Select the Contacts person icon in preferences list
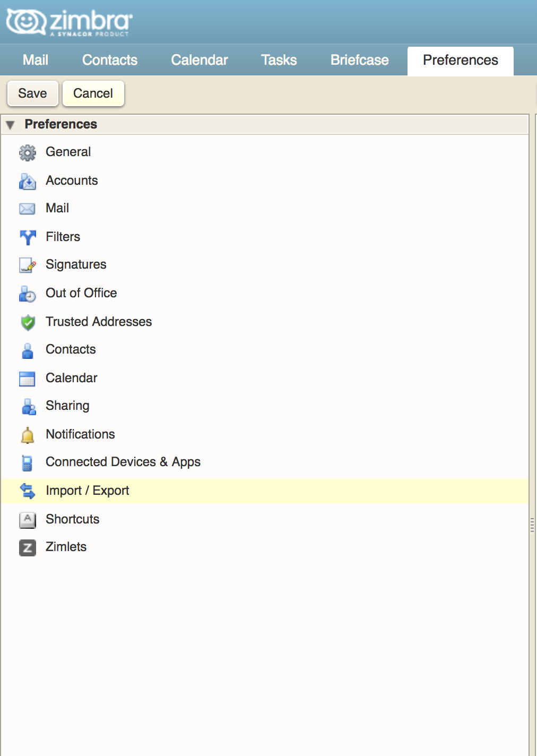This screenshot has height=756, width=537. [27, 350]
